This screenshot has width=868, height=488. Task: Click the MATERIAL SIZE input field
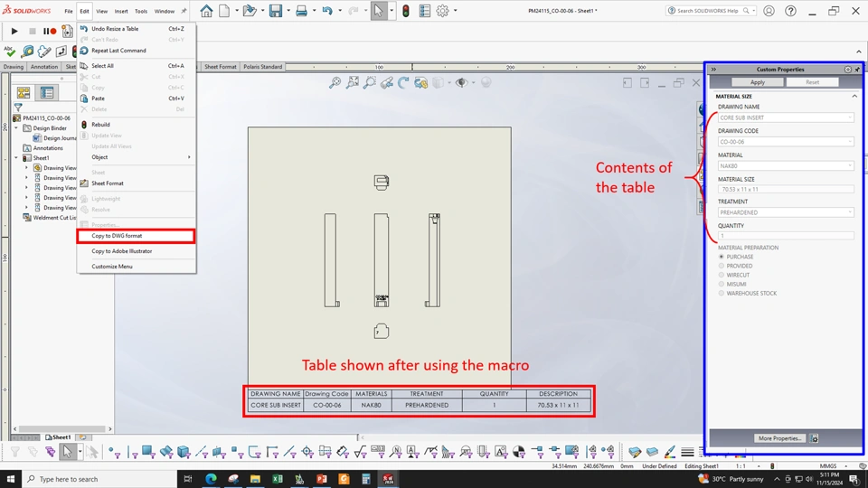click(786, 189)
